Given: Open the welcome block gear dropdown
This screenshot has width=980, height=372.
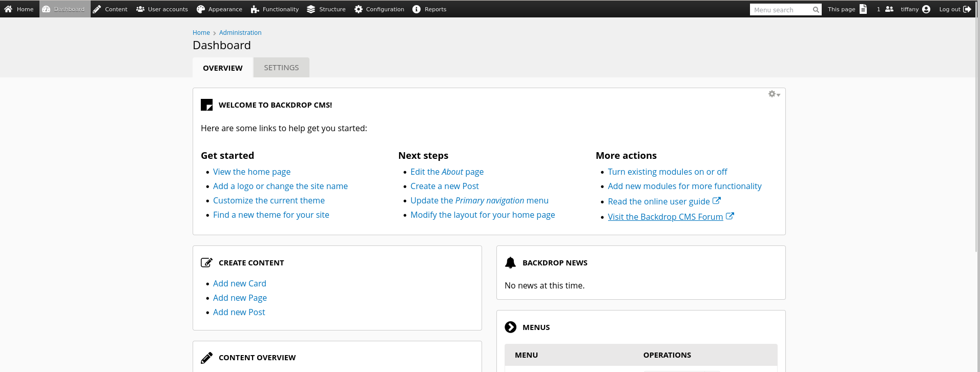Looking at the screenshot, I should (x=774, y=94).
